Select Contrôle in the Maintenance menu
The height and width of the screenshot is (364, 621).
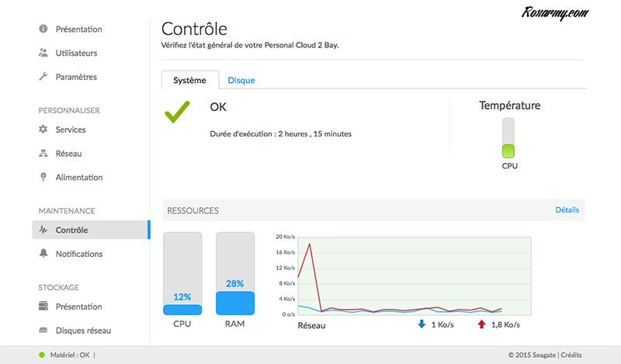point(71,230)
